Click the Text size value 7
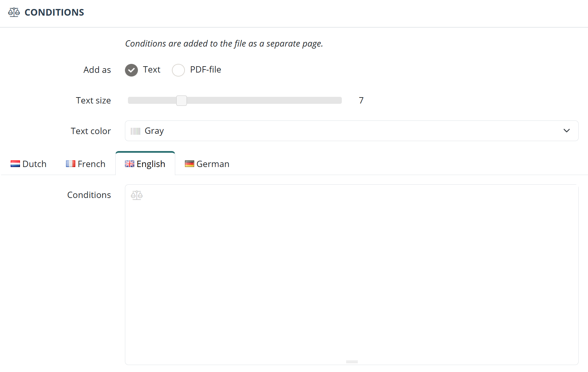The height and width of the screenshot is (372, 588). [361, 100]
